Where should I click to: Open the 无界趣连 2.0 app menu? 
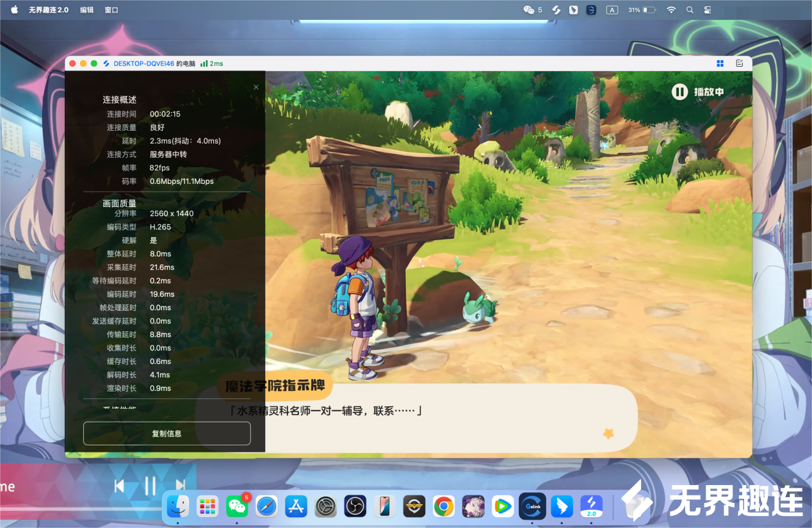[48, 10]
